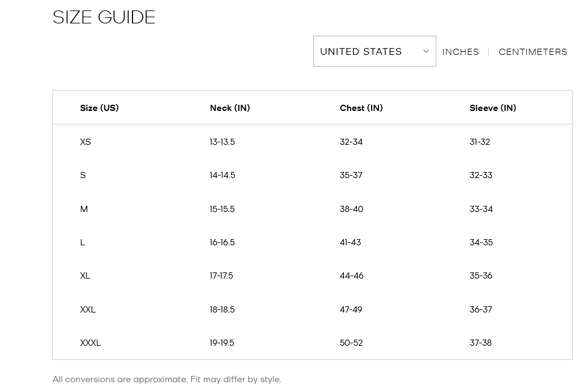588x392 pixels.
Task: Select the XL size row label
Action: pyautogui.click(x=85, y=276)
